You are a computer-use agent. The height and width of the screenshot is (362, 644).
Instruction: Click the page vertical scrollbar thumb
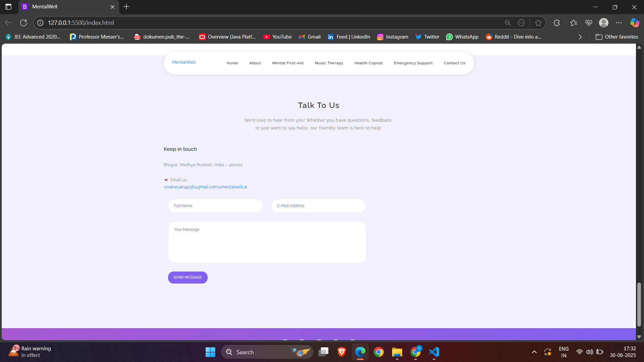pos(639,304)
